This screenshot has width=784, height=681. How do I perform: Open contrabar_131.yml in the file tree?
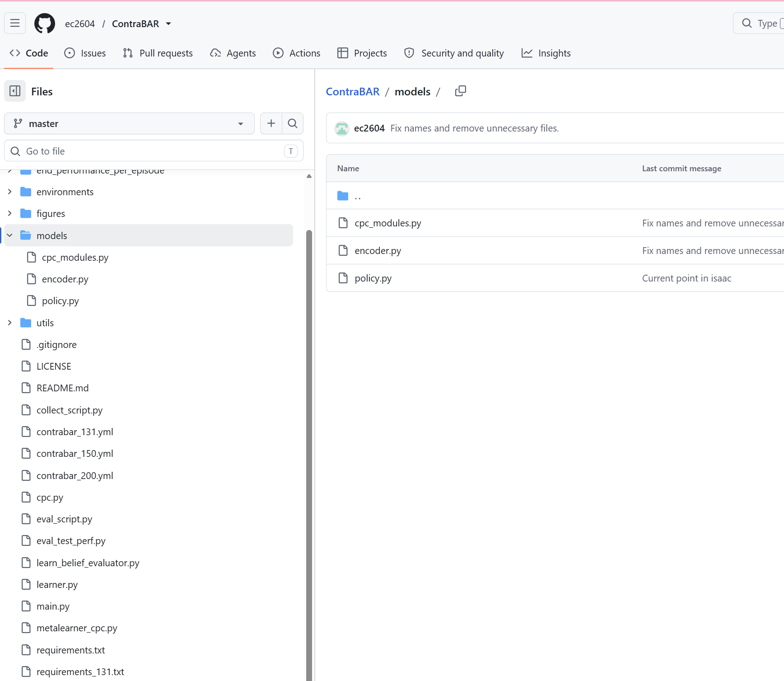(75, 432)
